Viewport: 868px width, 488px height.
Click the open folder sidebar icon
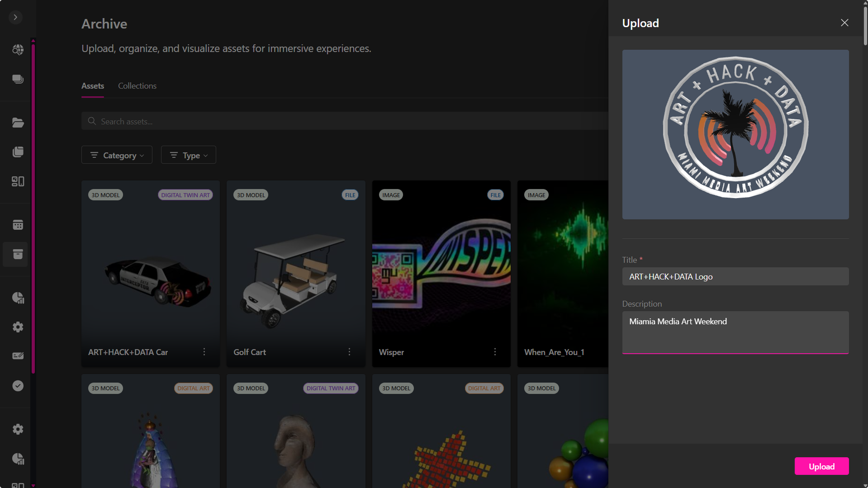(18, 123)
